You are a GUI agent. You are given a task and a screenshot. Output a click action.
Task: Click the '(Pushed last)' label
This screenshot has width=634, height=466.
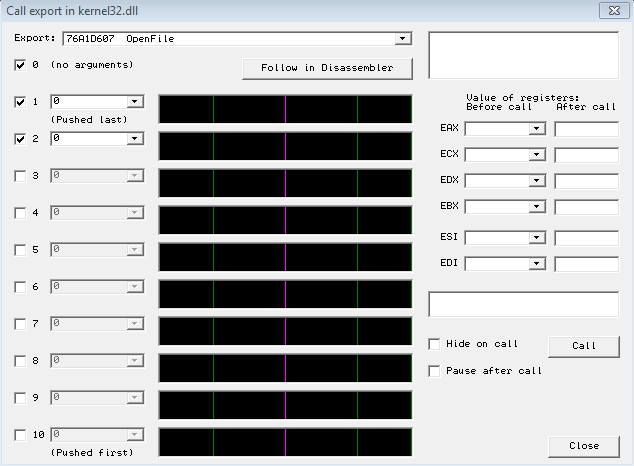(89, 120)
